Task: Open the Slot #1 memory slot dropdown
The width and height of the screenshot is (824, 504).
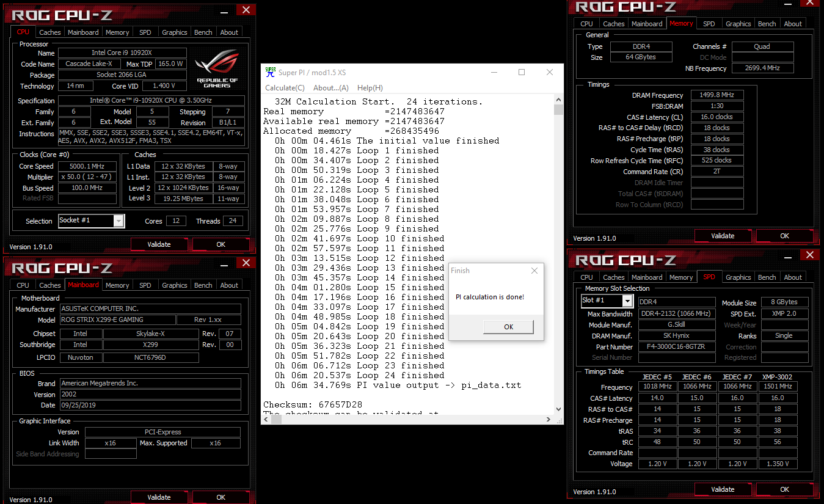Action: (x=627, y=301)
